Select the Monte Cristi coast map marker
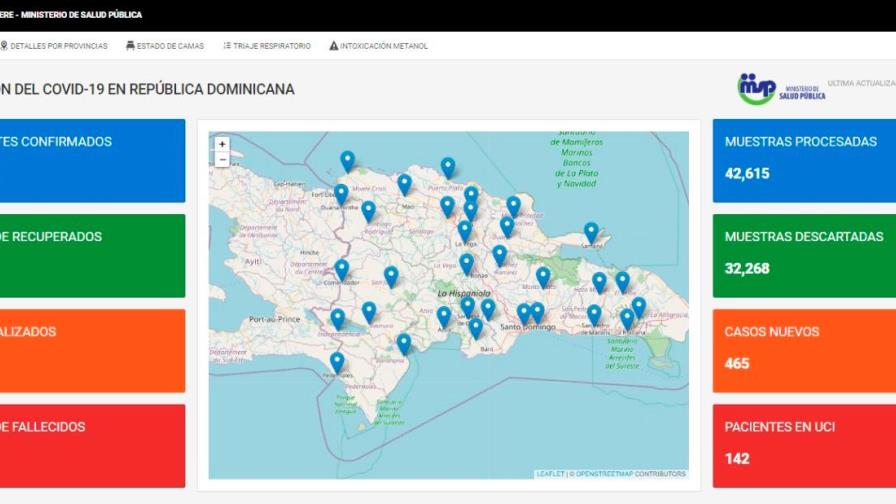 (347, 162)
